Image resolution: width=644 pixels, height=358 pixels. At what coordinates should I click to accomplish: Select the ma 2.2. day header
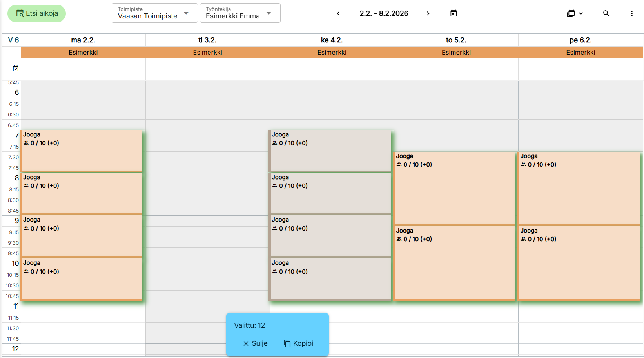tap(83, 40)
